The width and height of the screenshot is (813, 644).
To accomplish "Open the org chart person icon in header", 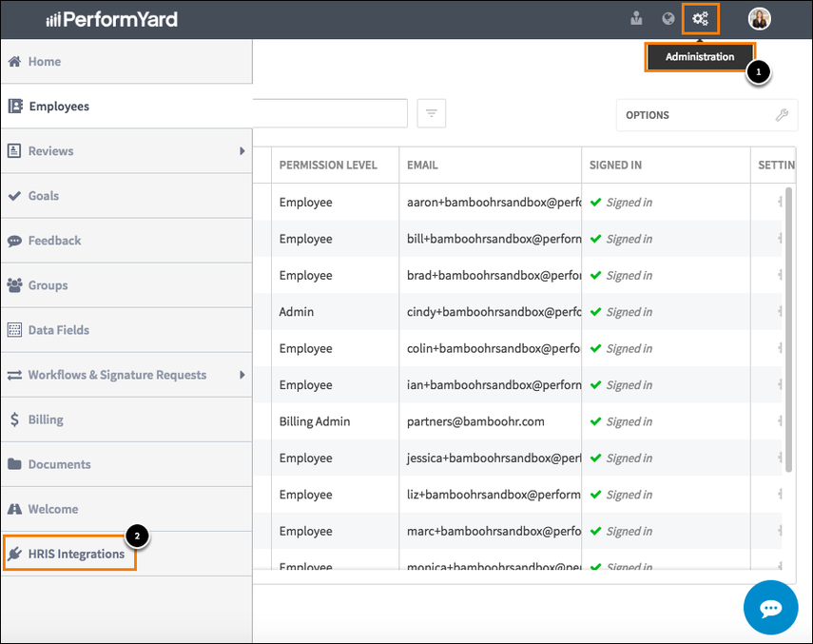I will pos(636,19).
